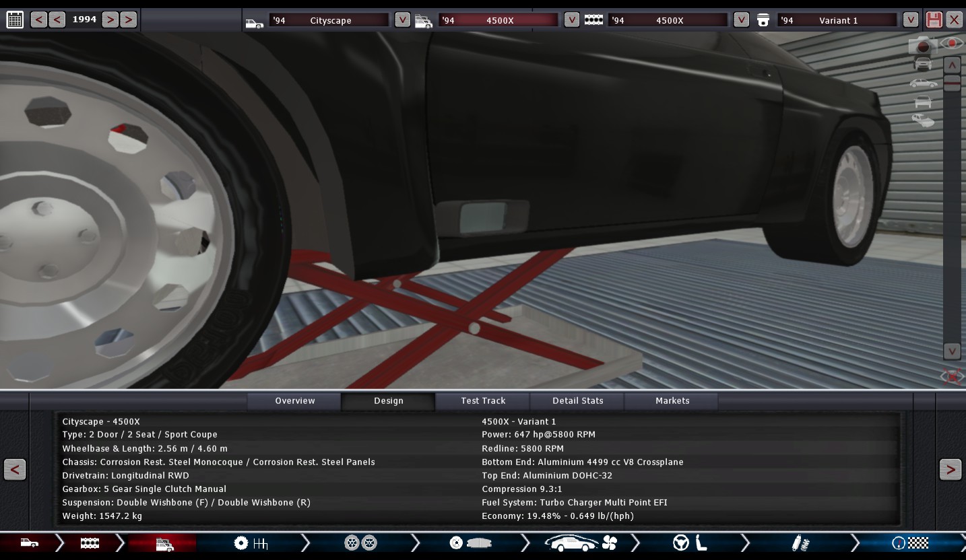
Task: Step forward one year with the inner right arrow
Action: point(110,20)
